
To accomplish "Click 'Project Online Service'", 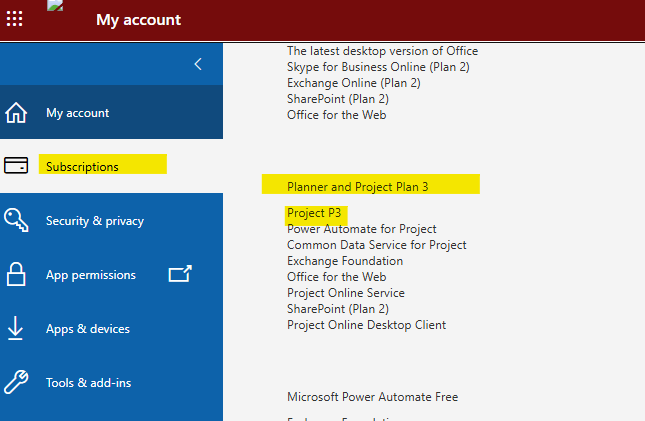I will (x=346, y=293).
